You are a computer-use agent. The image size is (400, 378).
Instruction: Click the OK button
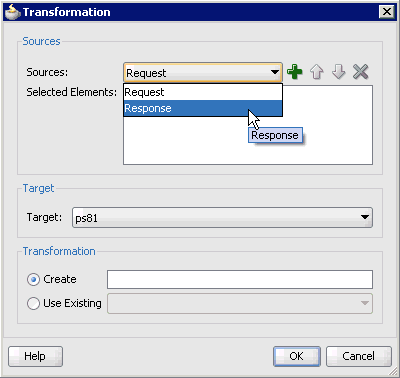tap(297, 356)
